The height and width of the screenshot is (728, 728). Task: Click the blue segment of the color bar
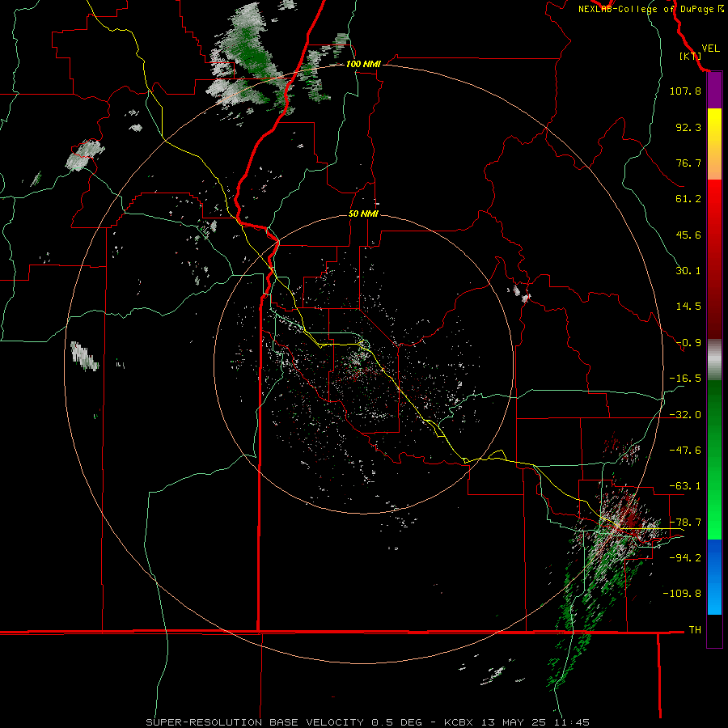pos(714,577)
